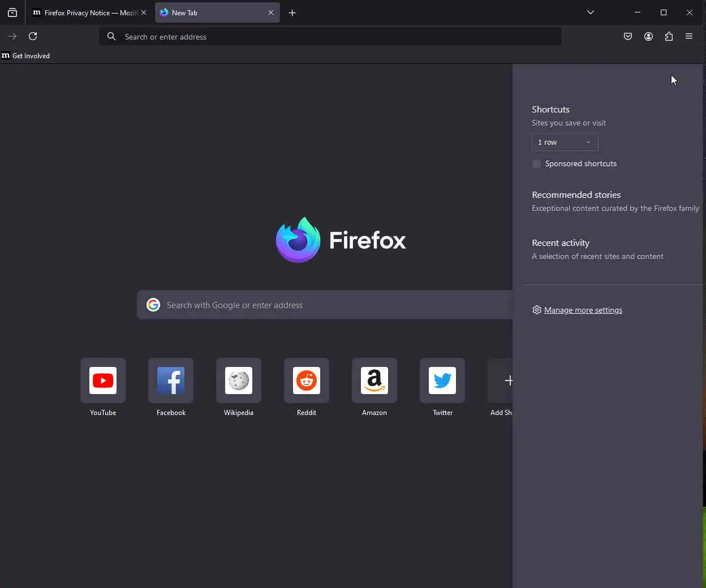Click the Recent activity heading

[x=561, y=243]
